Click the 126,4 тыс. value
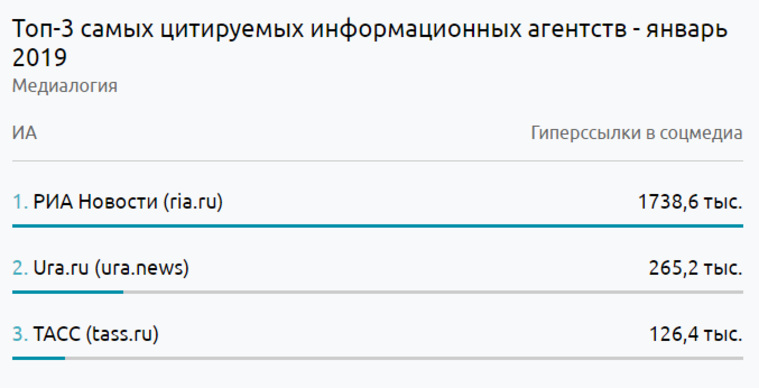Viewport: 759px width, 388px height. click(696, 334)
